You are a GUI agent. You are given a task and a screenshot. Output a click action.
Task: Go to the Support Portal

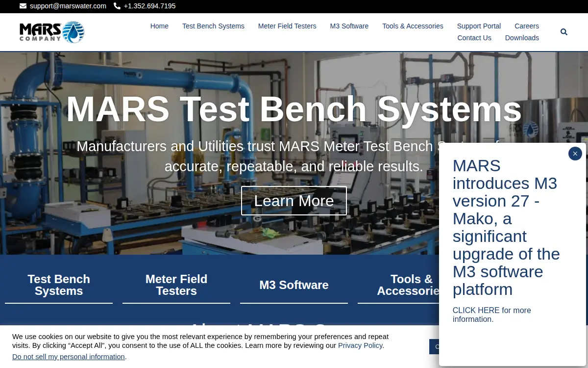pyautogui.click(x=479, y=26)
